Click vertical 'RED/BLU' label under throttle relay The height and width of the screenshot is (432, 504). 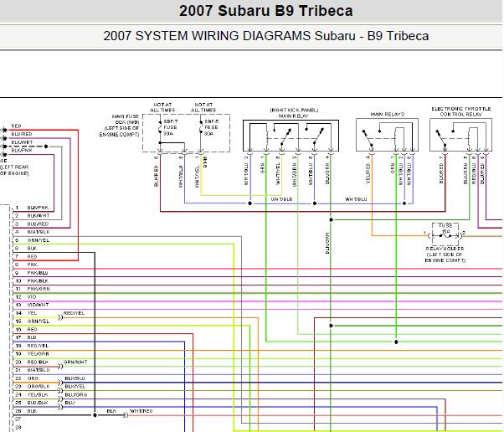pyautogui.click(x=474, y=173)
